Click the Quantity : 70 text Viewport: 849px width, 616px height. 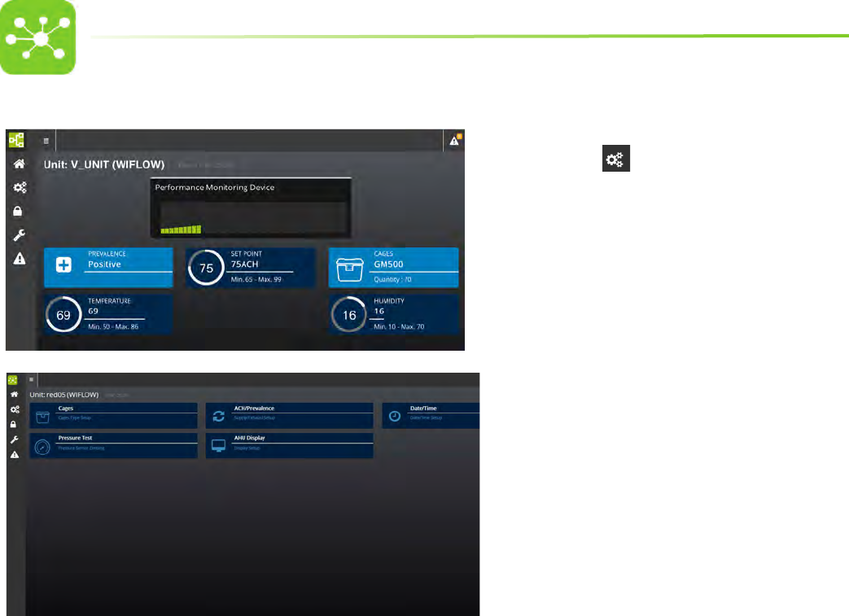point(392,279)
